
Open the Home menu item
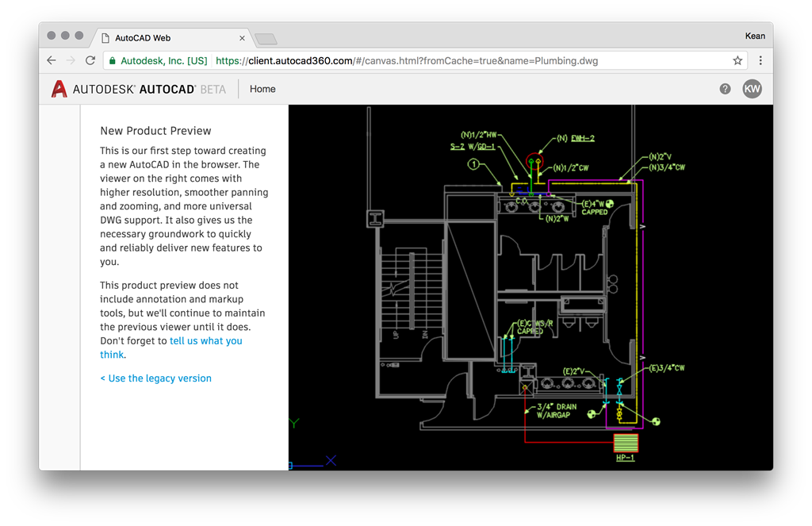pos(262,89)
